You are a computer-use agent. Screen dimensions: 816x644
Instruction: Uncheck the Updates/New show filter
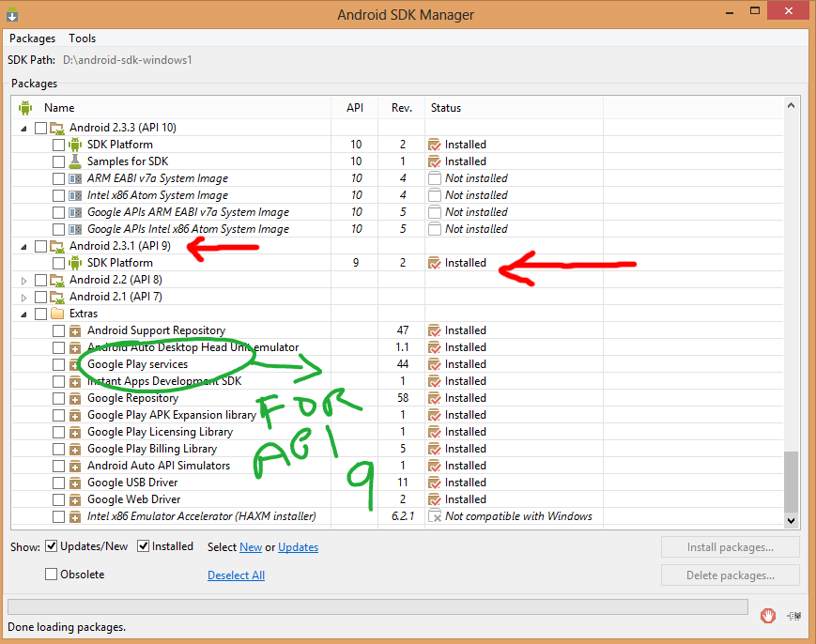pyautogui.click(x=51, y=546)
